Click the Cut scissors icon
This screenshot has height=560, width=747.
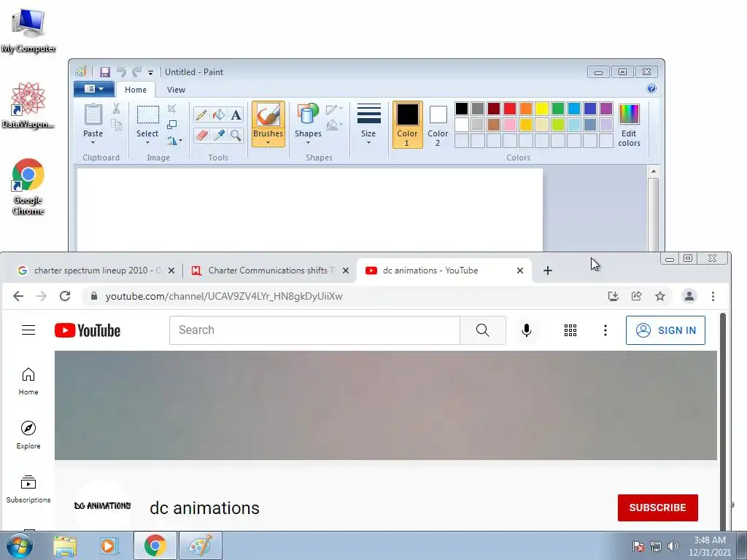[116, 109]
